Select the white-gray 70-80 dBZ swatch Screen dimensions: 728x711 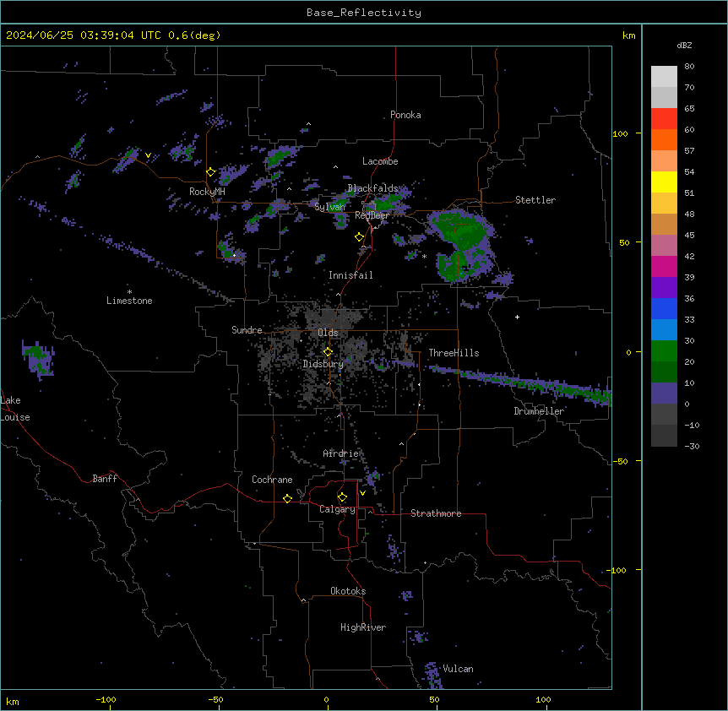pos(664,77)
